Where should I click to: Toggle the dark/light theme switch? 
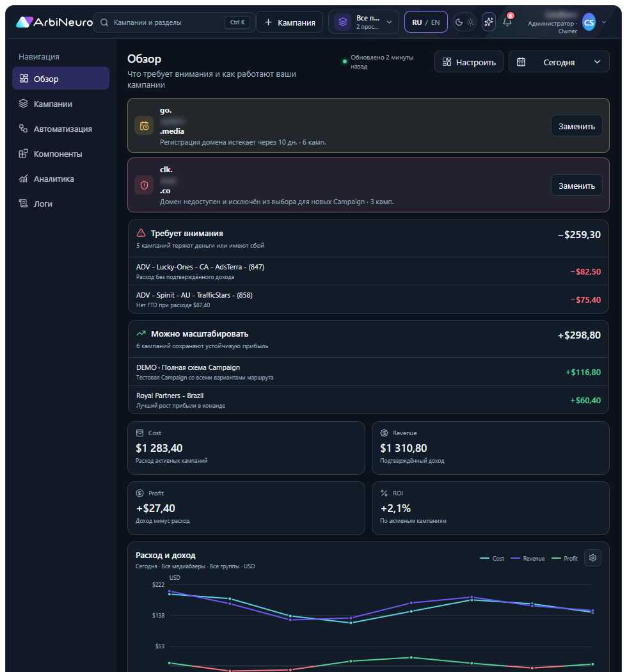pos(464,22)
